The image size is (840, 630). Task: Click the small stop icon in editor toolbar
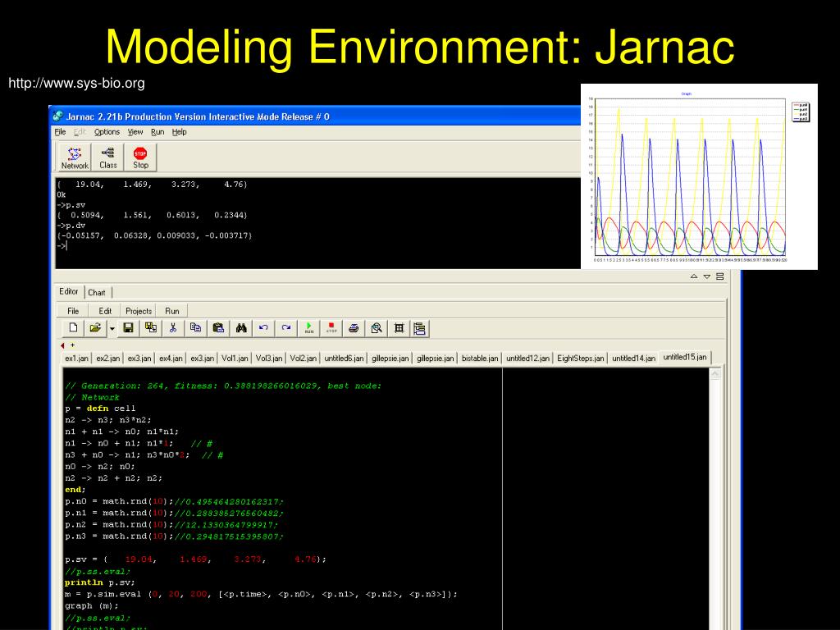pos(331,328)
